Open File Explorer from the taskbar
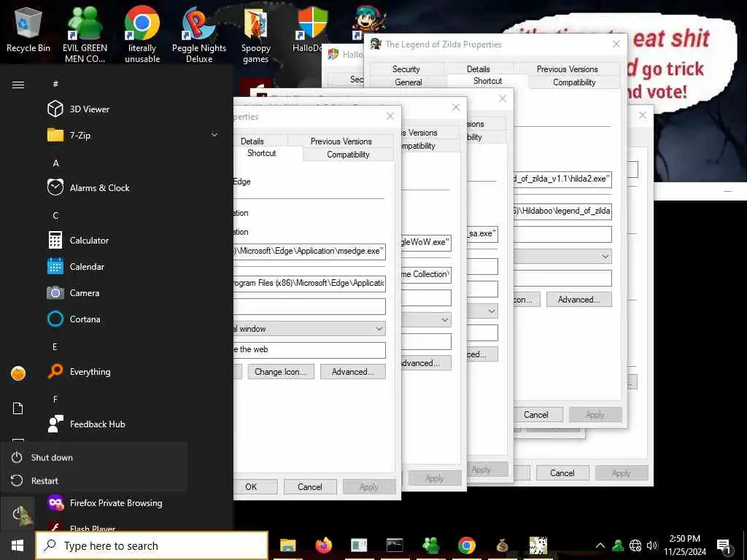 pos(287,545)
